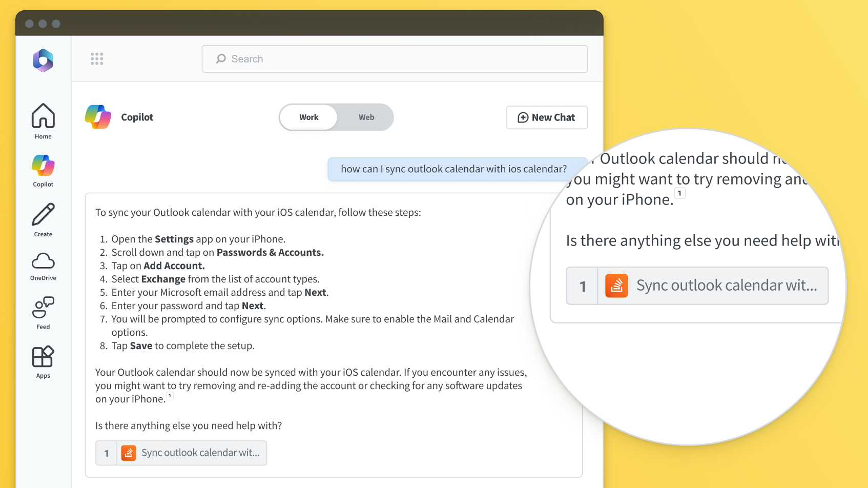Click the intro line 'To sync your Outlook calendar'
This screenshot has width=868, height=488.
pos(258,213)
